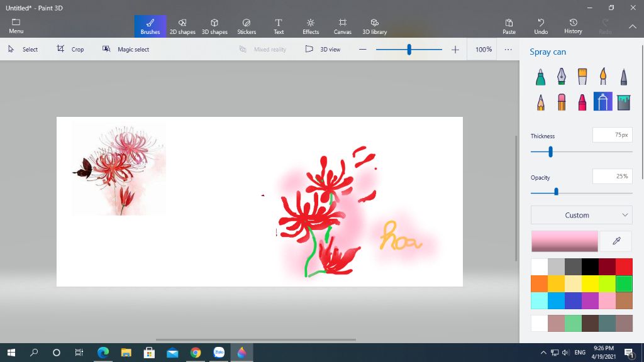Click the Opacity percentage field
Image resolution: width=644 pixels, height=362 pixels.
[613, 177]
